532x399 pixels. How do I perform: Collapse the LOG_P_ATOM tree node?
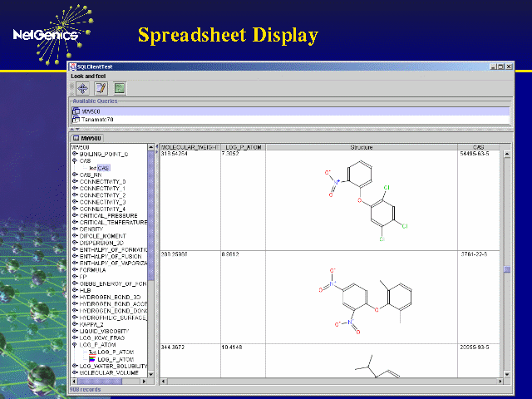(75, 345)
